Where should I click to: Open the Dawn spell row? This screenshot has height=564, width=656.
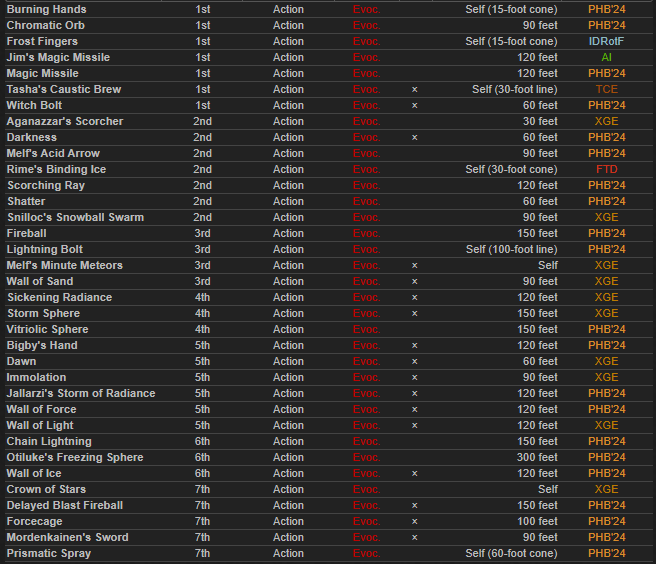[328, 361]
